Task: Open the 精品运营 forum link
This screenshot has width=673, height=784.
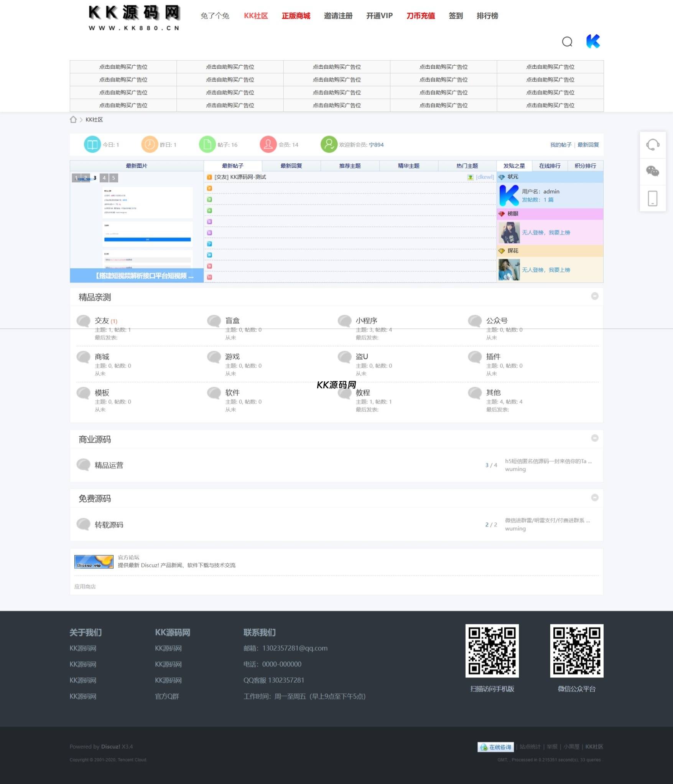Action: (x=109, y=465)
